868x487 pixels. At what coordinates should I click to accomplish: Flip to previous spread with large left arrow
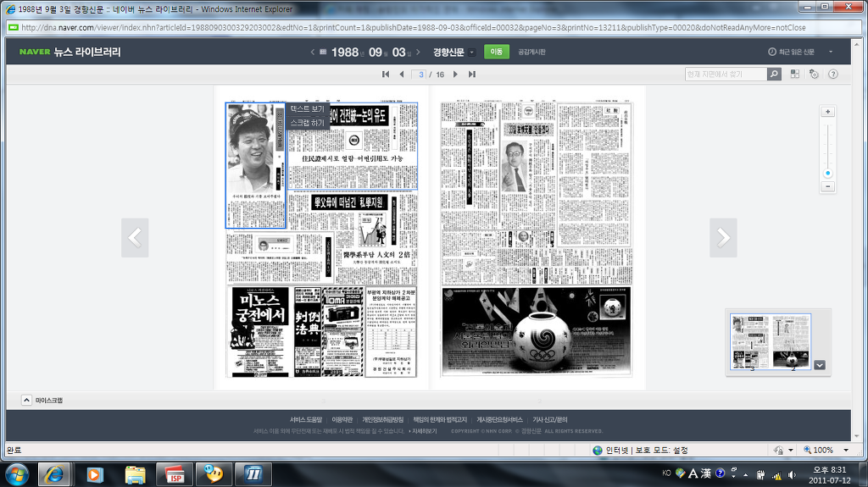(135, 238)
